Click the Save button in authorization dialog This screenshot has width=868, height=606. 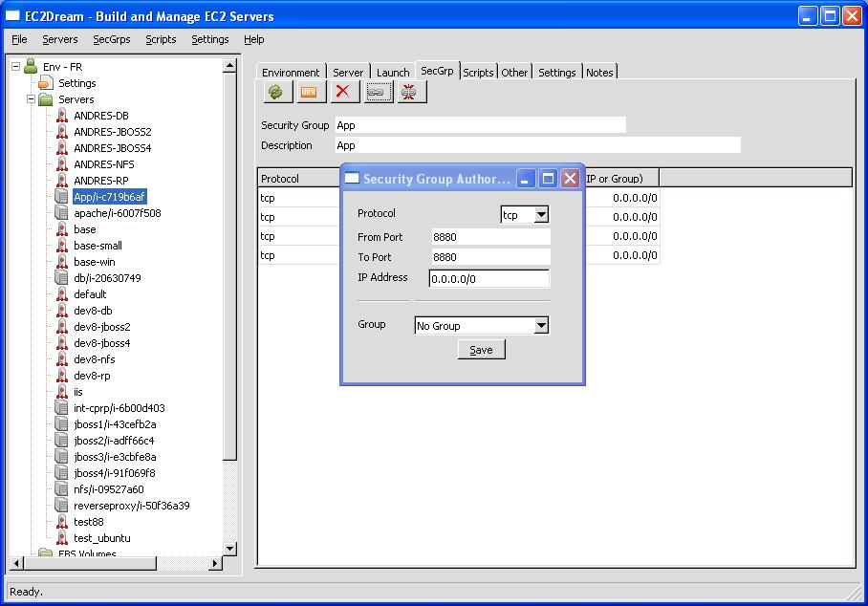pos(481,350)
